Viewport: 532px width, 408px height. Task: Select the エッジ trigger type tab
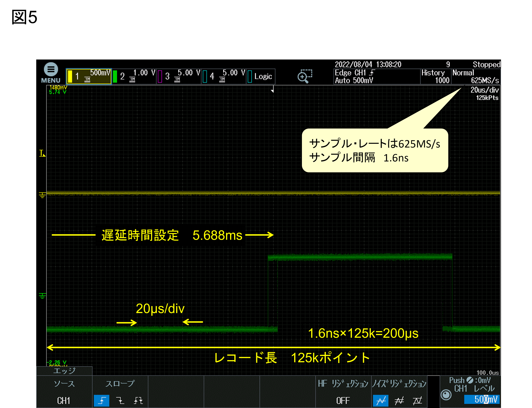(x=64, y=371)
